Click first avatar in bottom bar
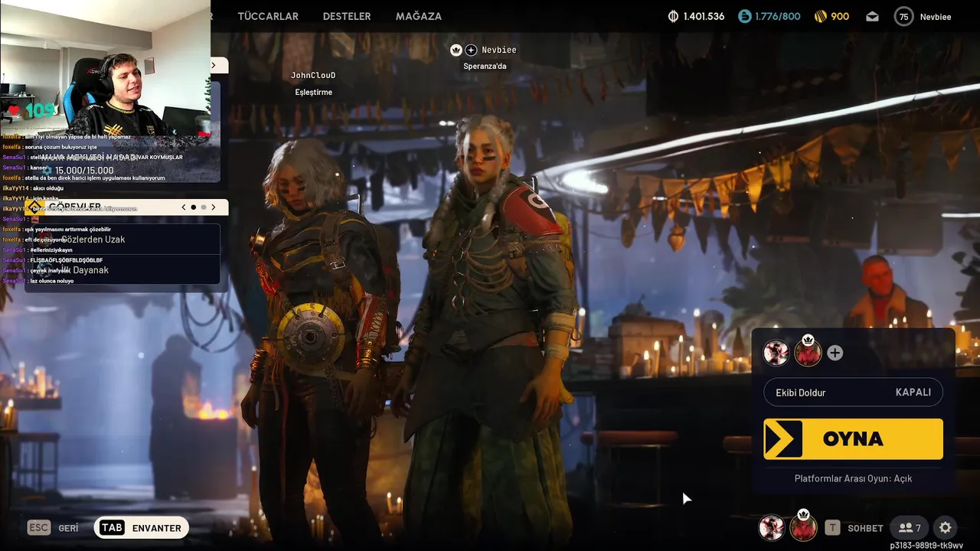The width and height of the screenshot is (980, 551). point(771,528)
